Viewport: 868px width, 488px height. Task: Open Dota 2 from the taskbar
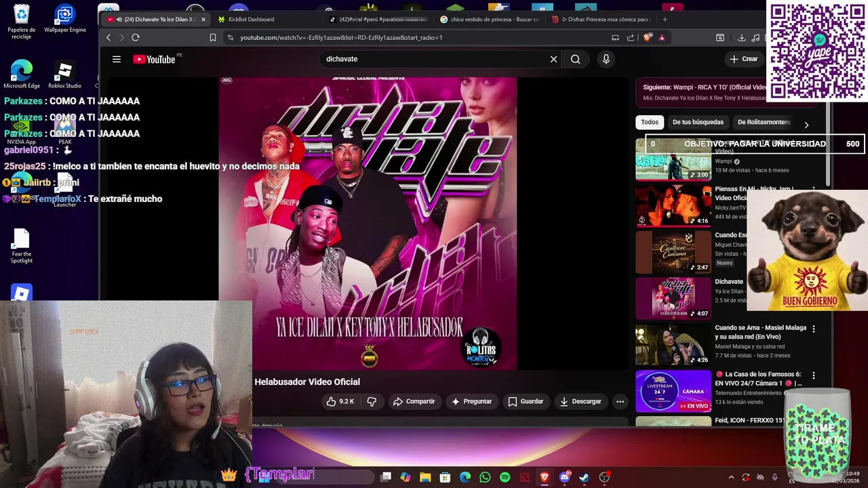[525, 477]
